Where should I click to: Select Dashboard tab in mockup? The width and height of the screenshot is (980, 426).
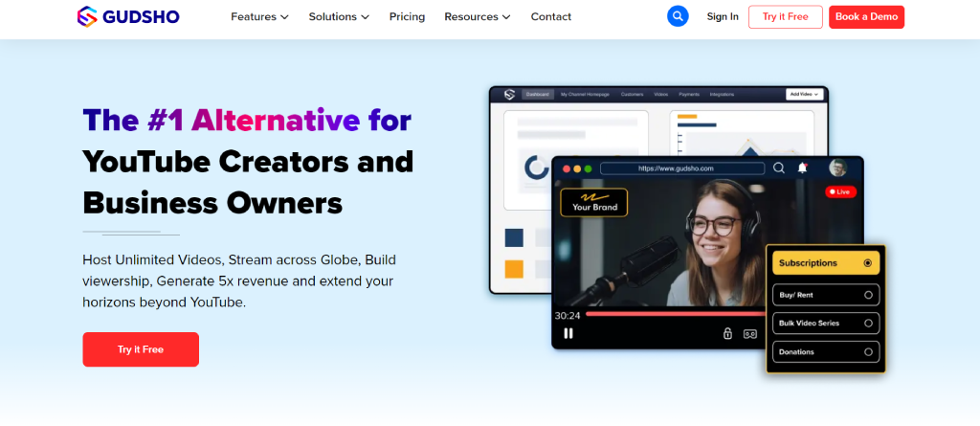click(538, 95)
